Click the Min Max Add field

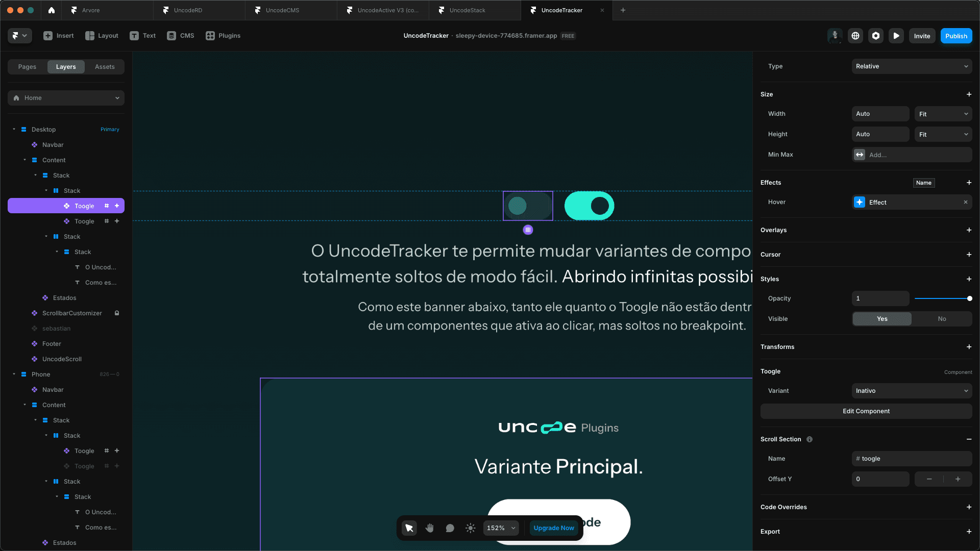(912, 155)
